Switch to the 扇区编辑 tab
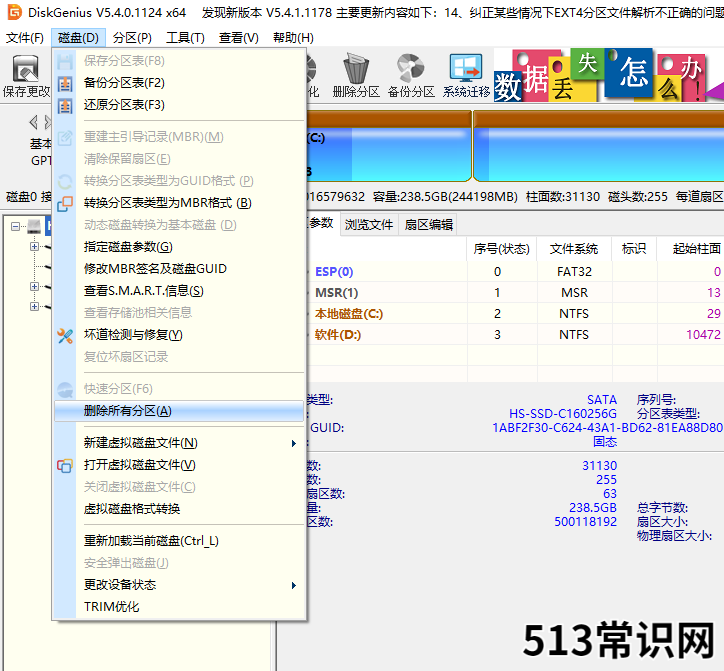This screenshot has width=724, height=671. click(x=428, y=225)
